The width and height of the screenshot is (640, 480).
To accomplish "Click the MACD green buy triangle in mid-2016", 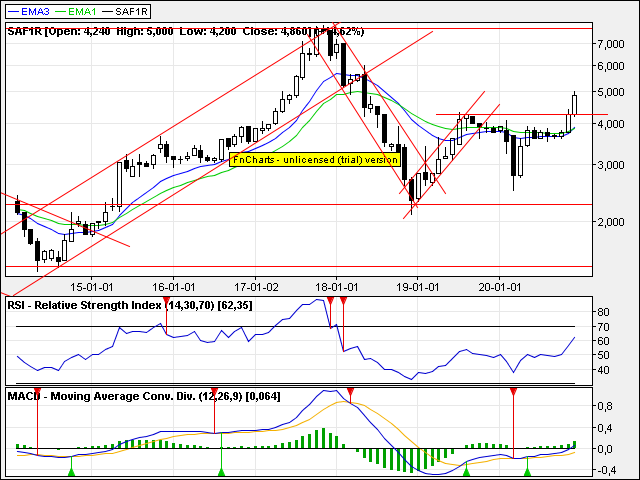I will point(221,472).
